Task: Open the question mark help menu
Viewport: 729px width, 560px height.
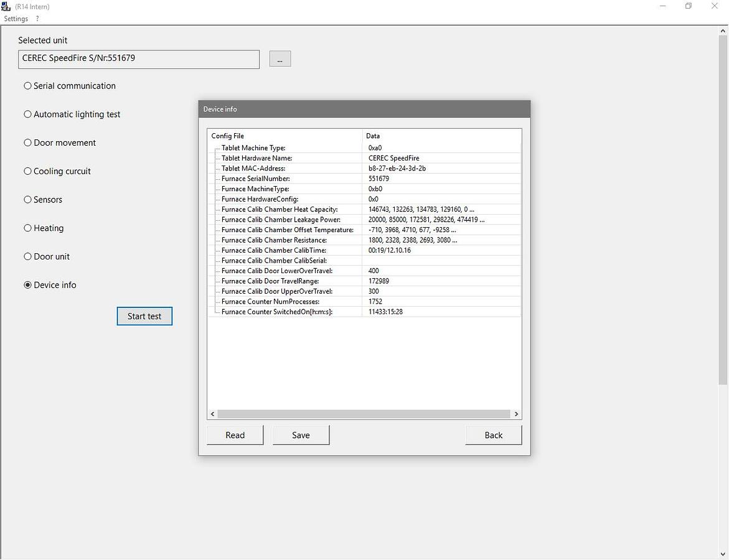Action: point(37,19)
